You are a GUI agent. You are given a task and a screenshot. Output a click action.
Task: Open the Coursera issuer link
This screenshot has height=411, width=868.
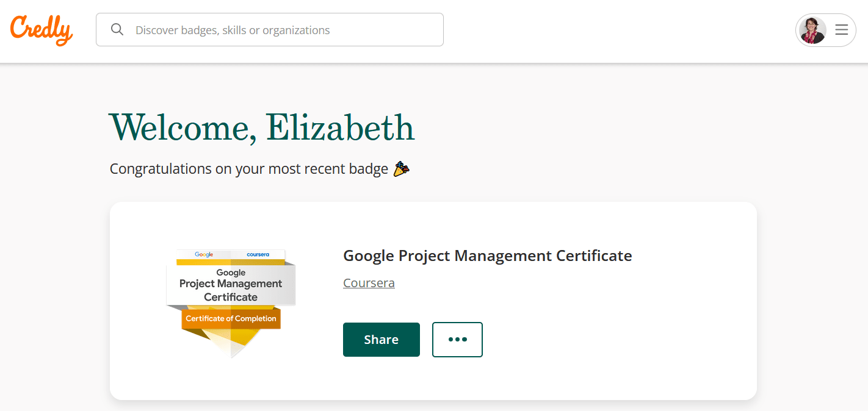point(369,283)
